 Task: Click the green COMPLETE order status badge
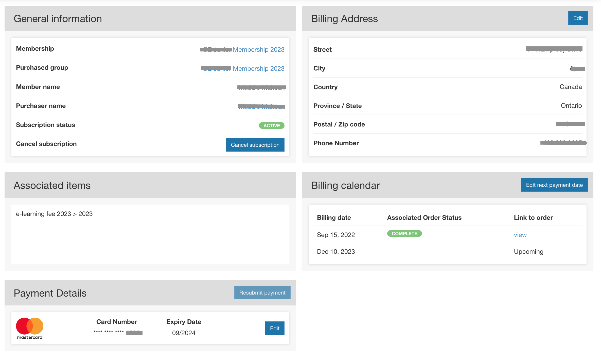pyautogui.click(x=404, y=234)
